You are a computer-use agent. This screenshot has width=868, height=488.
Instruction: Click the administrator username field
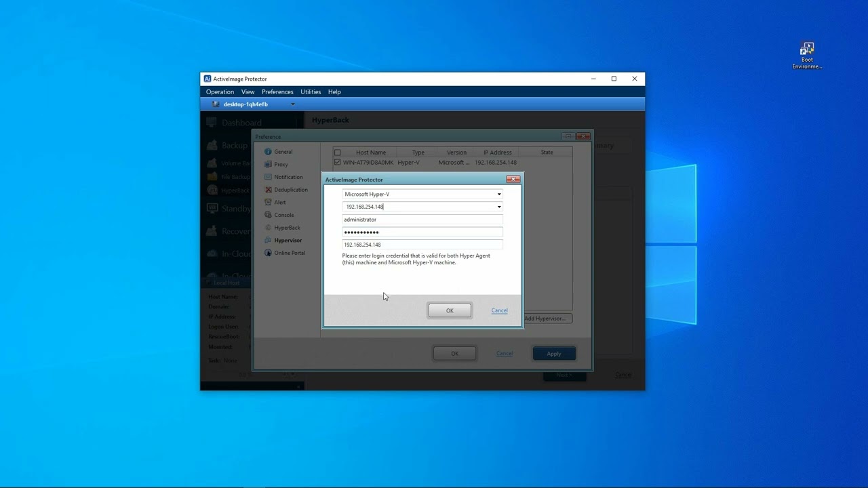tap(422, 220)
